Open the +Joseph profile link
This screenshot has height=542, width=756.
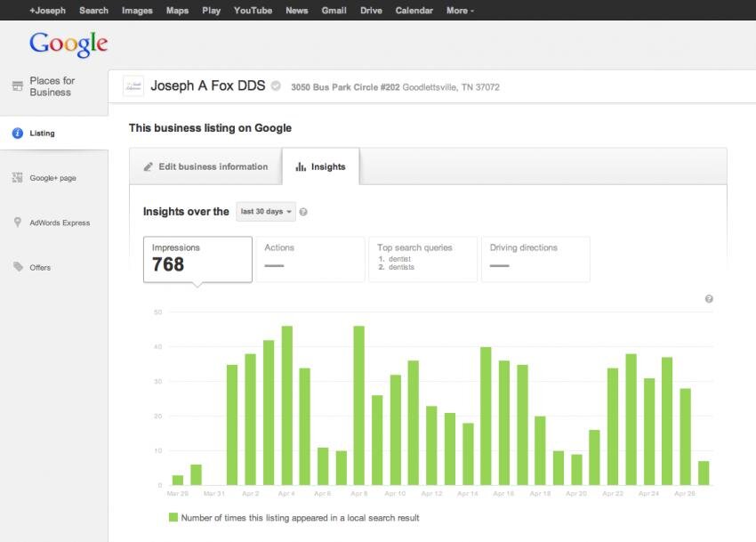pos(47,10)
